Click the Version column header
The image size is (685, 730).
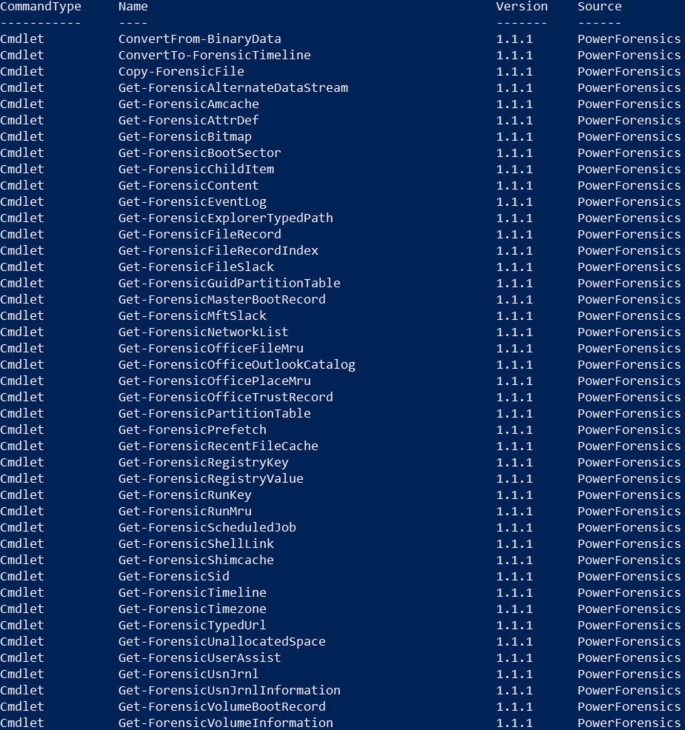click(522, 7)
